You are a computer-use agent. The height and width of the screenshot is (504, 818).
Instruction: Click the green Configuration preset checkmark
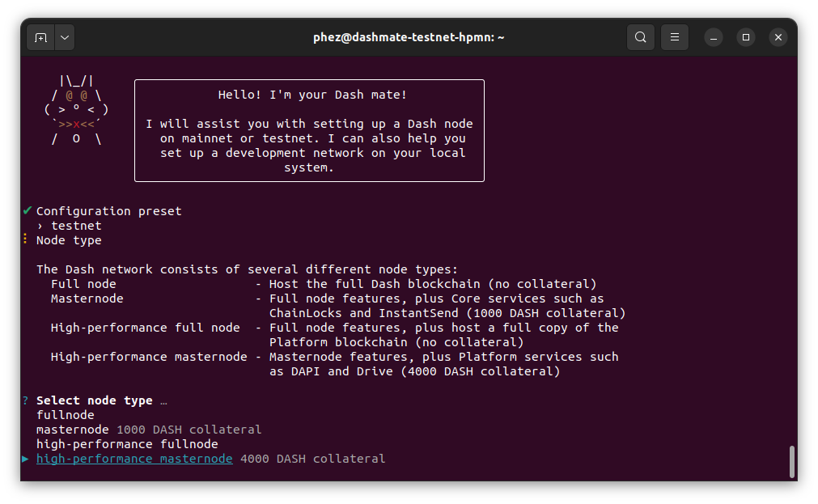27,211
